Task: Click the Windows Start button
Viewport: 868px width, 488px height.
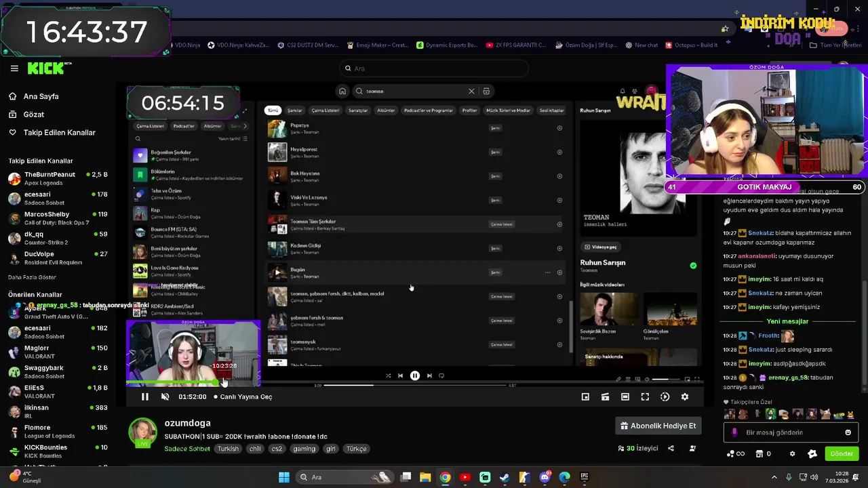Action: [x=283, y=477]
